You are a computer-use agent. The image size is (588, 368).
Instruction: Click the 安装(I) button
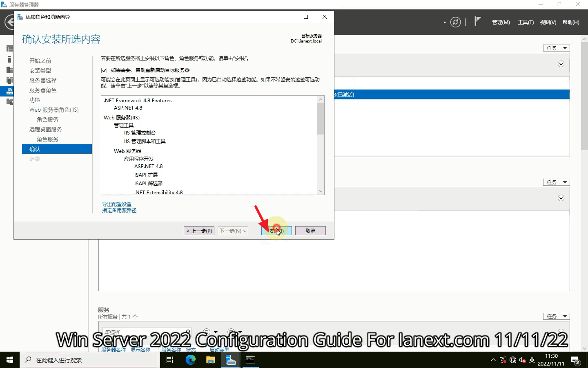point(276,231)
